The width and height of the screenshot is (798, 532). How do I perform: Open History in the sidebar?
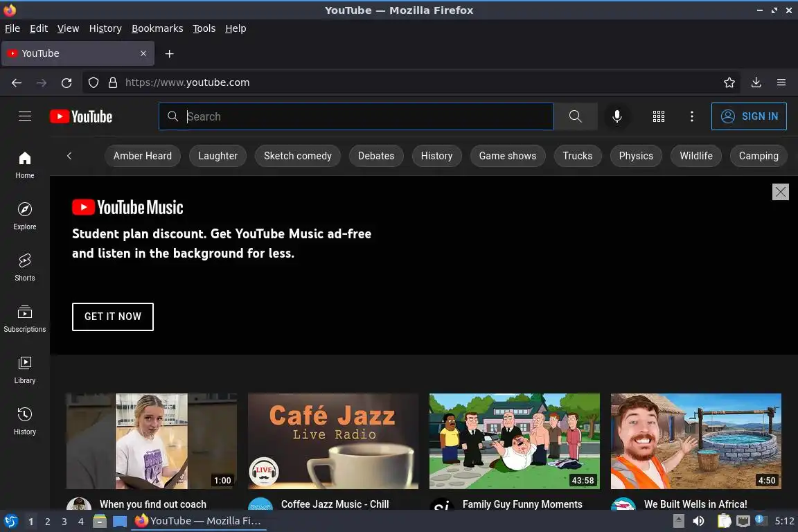(24, 422)
